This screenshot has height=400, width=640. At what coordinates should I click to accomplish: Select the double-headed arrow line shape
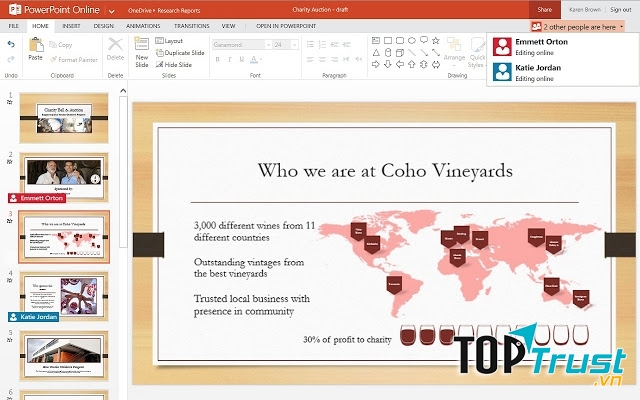[436, 53]
